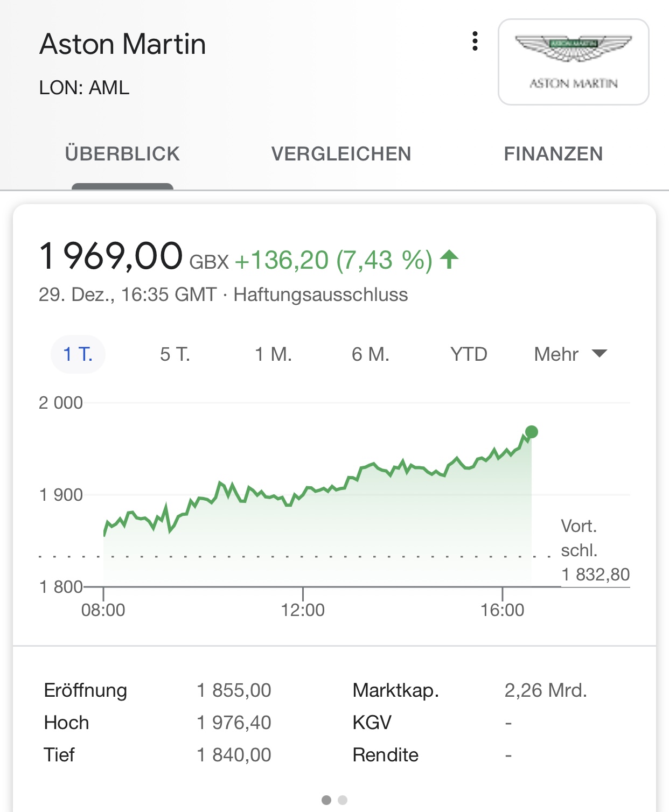Image resolution: width=669 pixels, height=812 pixels.
Task: Click the Aston Martin company title
Action: coord(123,44)
